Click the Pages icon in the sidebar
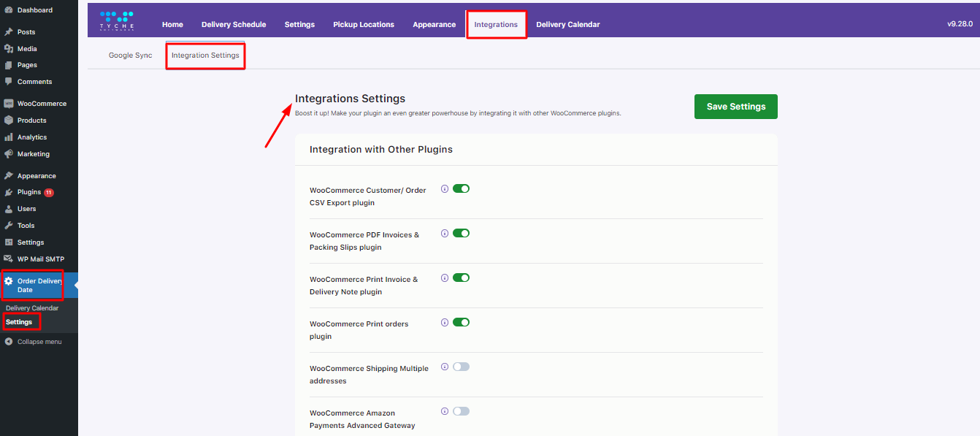 pyautogui.click(x=9, y=65)
